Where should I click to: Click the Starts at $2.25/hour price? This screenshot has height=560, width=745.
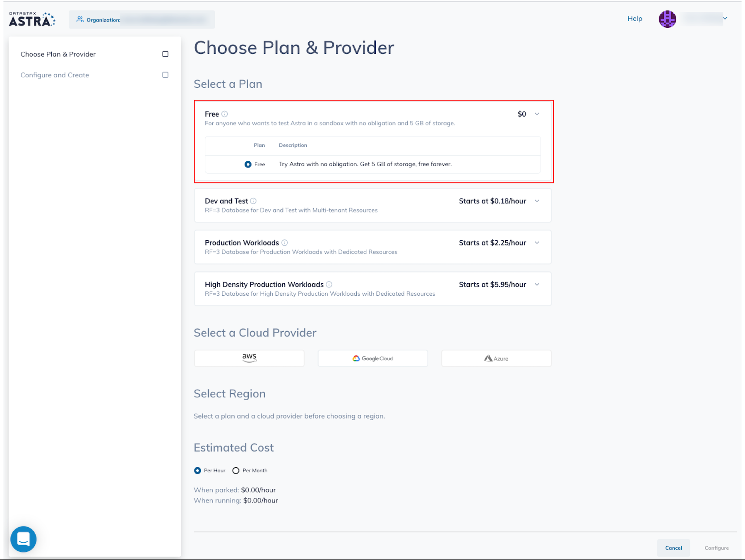tap(493, 243)
